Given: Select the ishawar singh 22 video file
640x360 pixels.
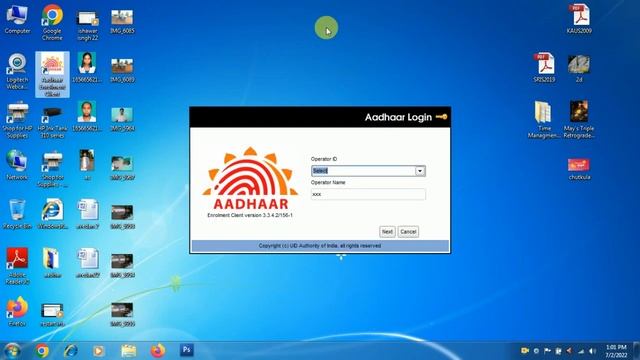Looking at the screenshot, I should coord(87,25).
